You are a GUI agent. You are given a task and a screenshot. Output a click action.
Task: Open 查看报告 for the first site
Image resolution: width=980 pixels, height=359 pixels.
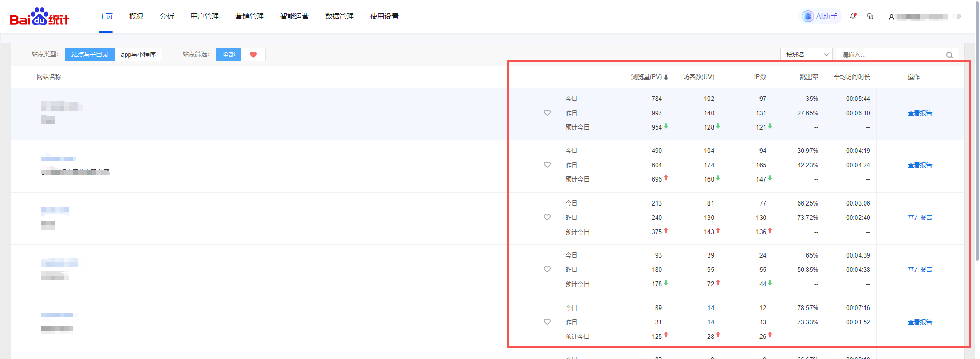click(920, 113)
